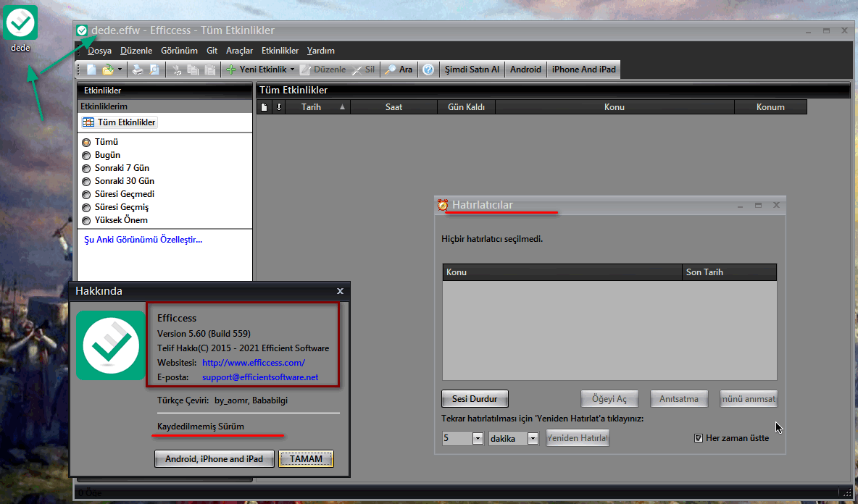858x504 pixels.
Task: Click the Paste clipboard toolbar icon
Action: (x=209, y=70)
